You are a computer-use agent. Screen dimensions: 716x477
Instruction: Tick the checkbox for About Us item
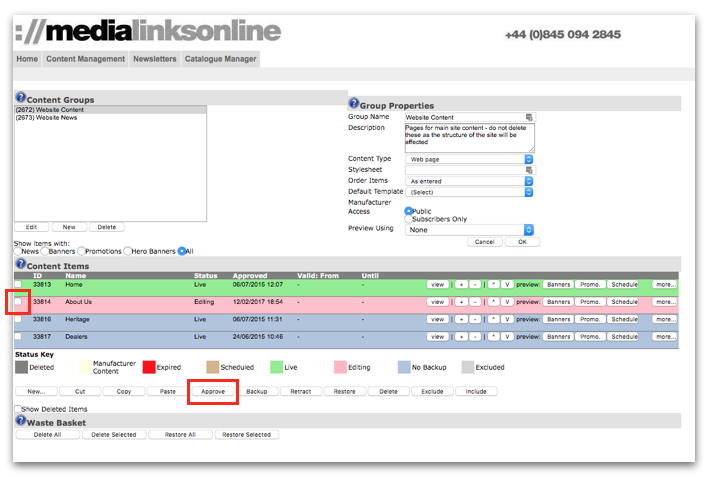coord(17,301)
